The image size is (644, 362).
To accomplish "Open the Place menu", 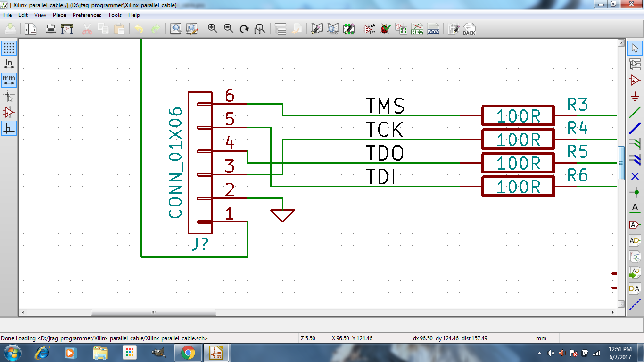I will pyautogui.click(x=59, y=15).
